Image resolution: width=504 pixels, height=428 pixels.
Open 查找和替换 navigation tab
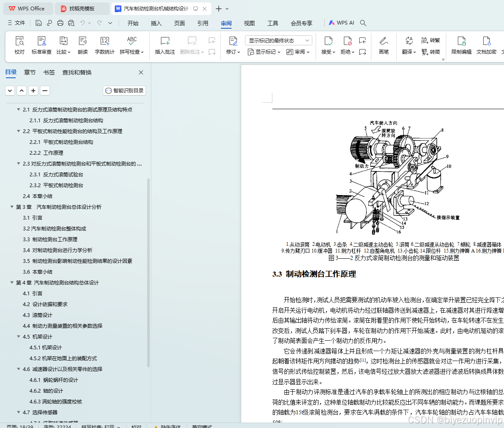(77, 72)
